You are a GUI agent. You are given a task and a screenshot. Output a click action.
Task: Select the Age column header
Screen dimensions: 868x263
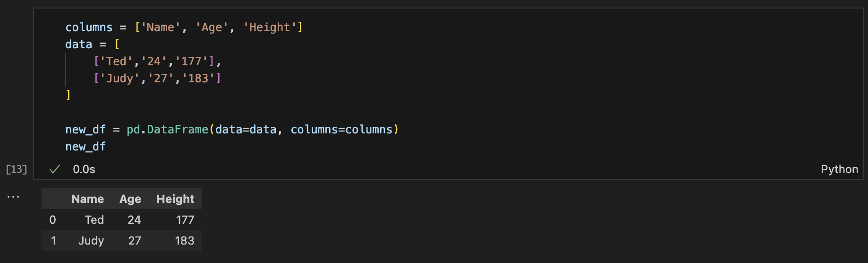point(130,199)
